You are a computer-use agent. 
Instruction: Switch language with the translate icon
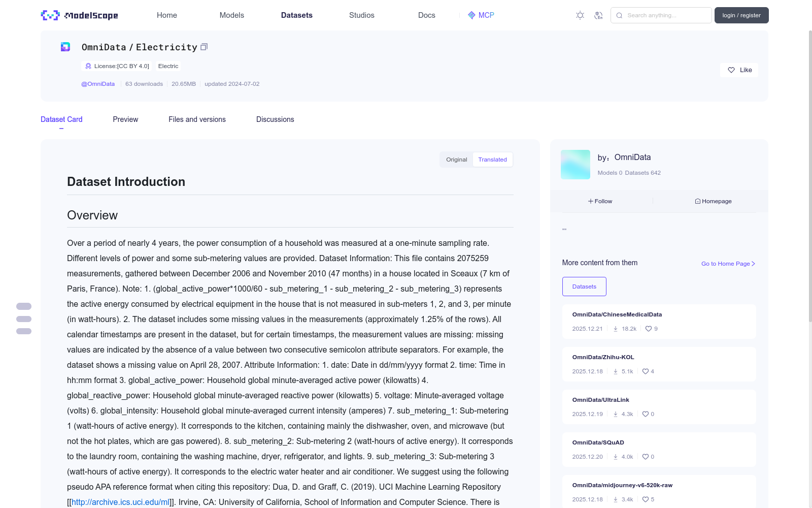coord(598,15)
